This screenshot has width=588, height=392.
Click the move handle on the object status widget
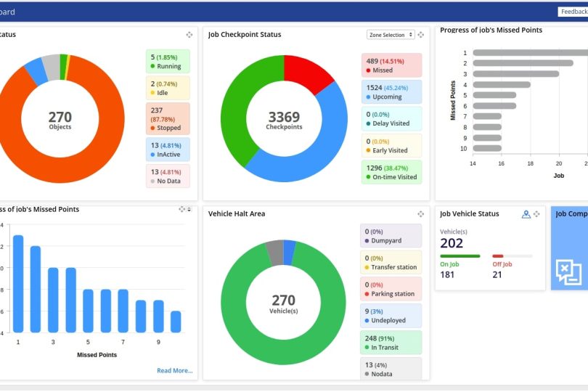[189, 35]
